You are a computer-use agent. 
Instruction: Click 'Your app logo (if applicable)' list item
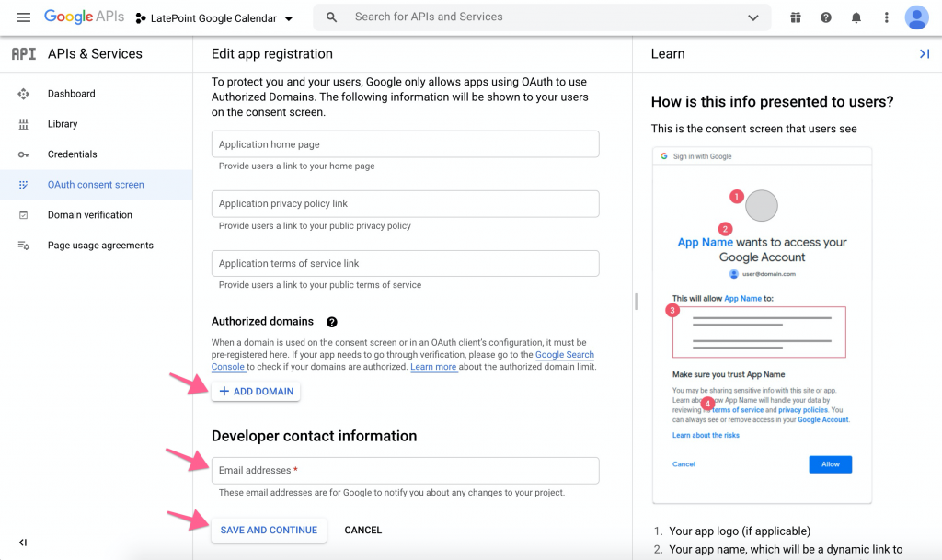coord(740,531)
